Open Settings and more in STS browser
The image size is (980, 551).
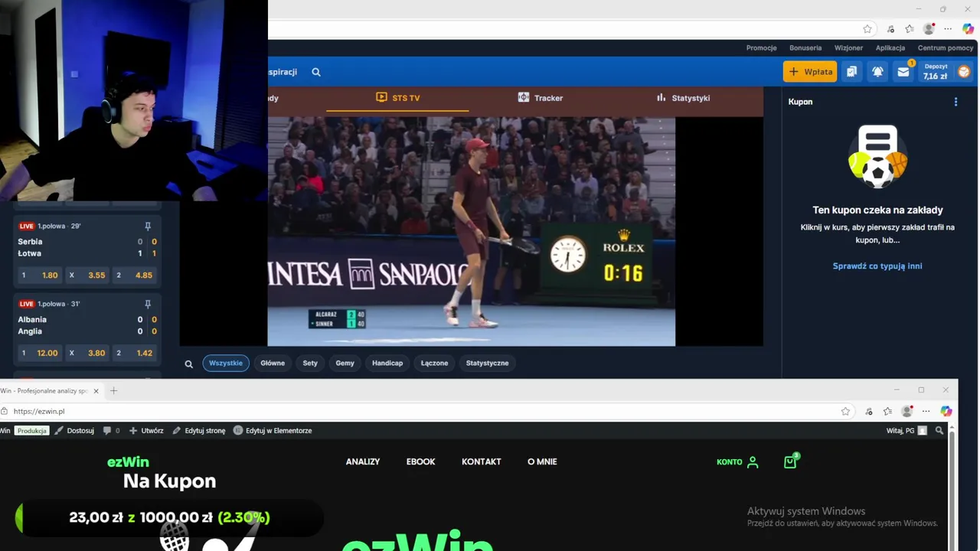click(x=948, y=29)
